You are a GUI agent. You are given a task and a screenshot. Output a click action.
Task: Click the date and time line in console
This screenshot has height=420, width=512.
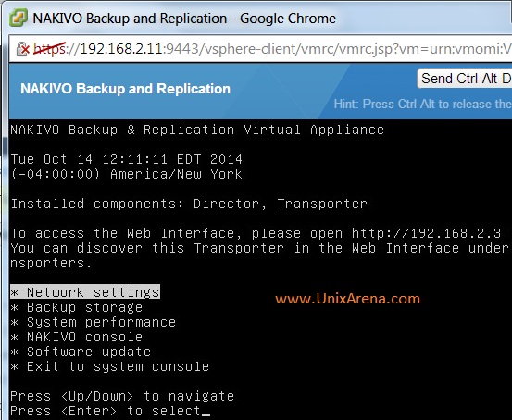(x=126, y=159)
